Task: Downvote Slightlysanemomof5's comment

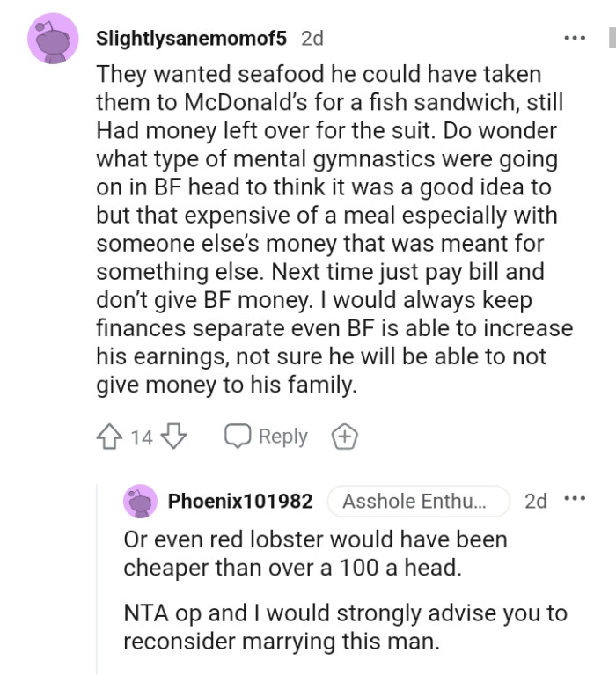Action: coord(174,437)
